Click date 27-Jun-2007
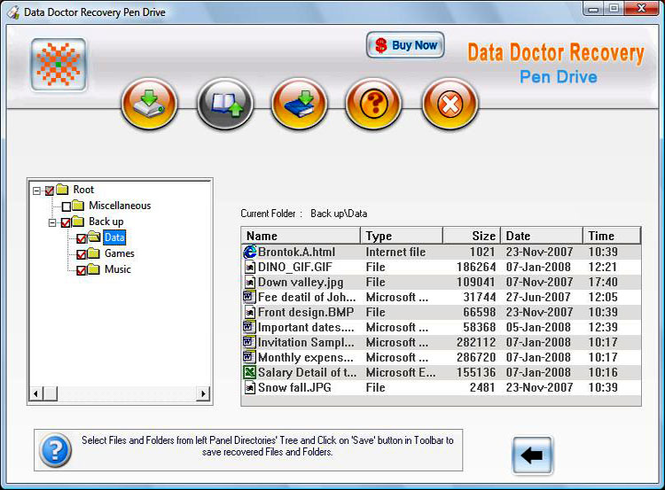The image size is (665, 490). [x=538, y=297]
